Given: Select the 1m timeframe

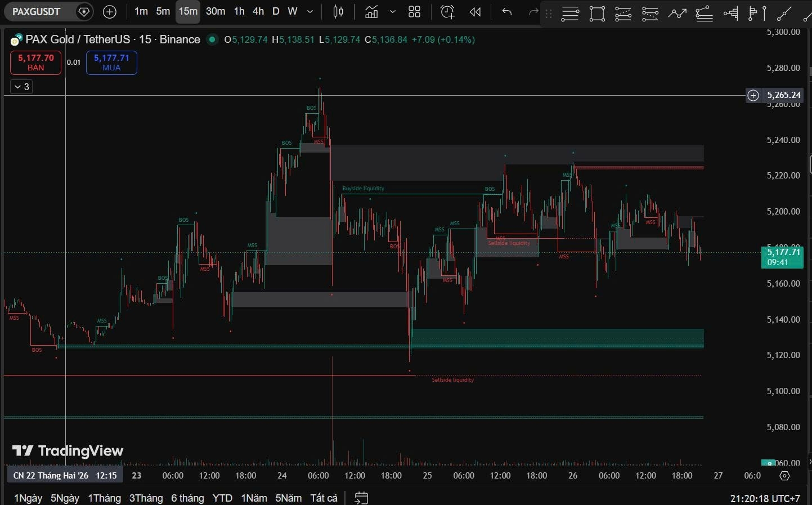Looking at the screenshot, I should [141, 11].
